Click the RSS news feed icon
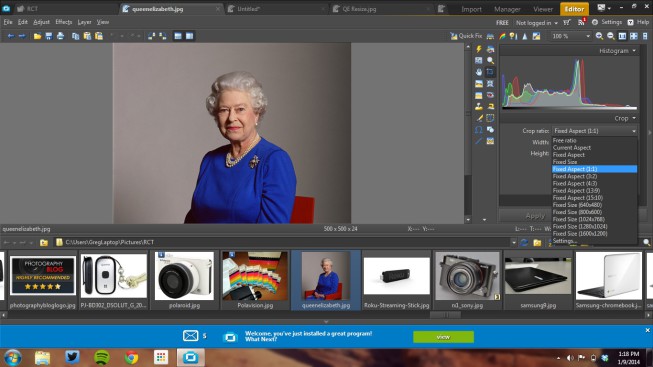The image size is (653, 367). click(581, 22)
